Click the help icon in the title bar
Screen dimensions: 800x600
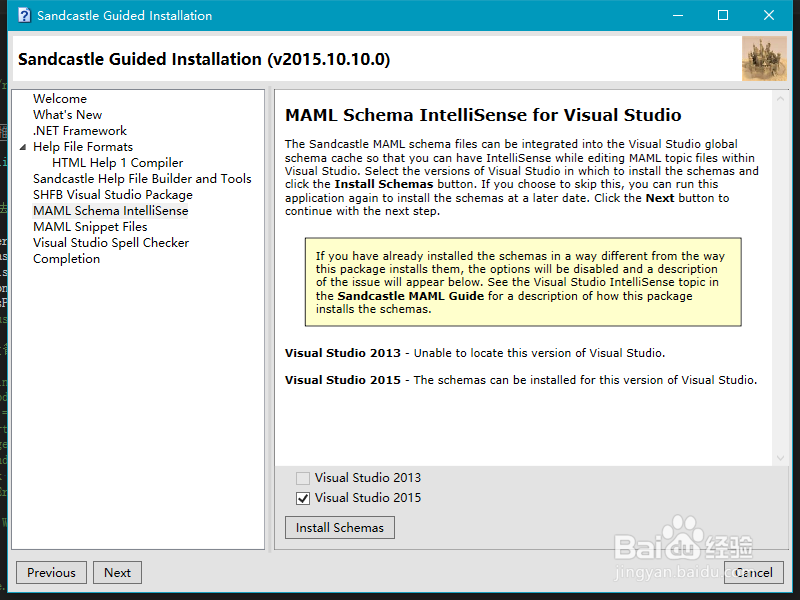24,15
